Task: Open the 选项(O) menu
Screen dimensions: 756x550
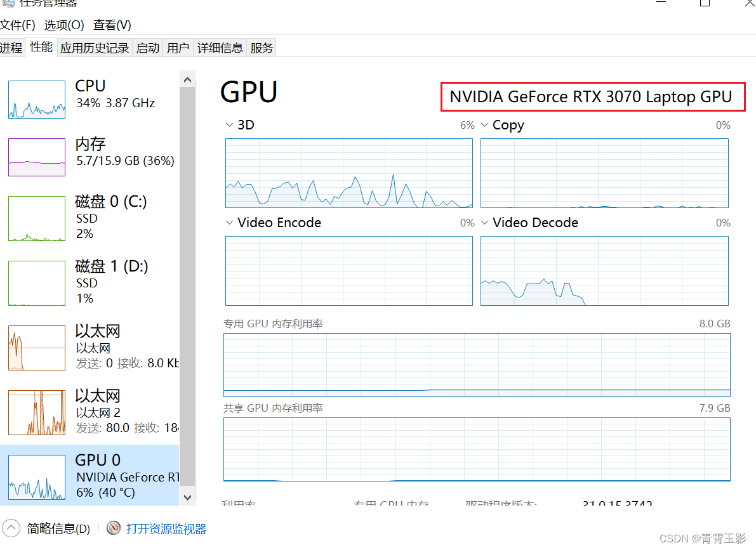Action: click(63, 25)
